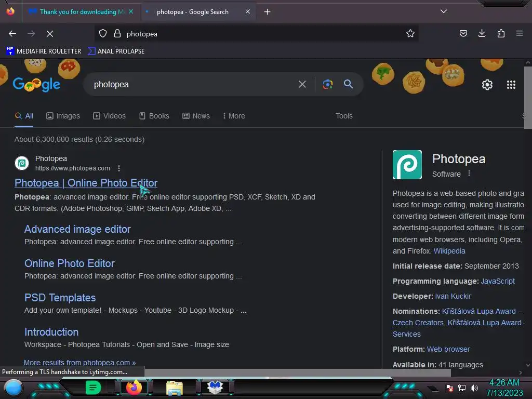Image resolution: width=532 pixels, height=399 pixels.
Task: Go back to the previous page
Action: pyautogui.click(x=12, y=34)
